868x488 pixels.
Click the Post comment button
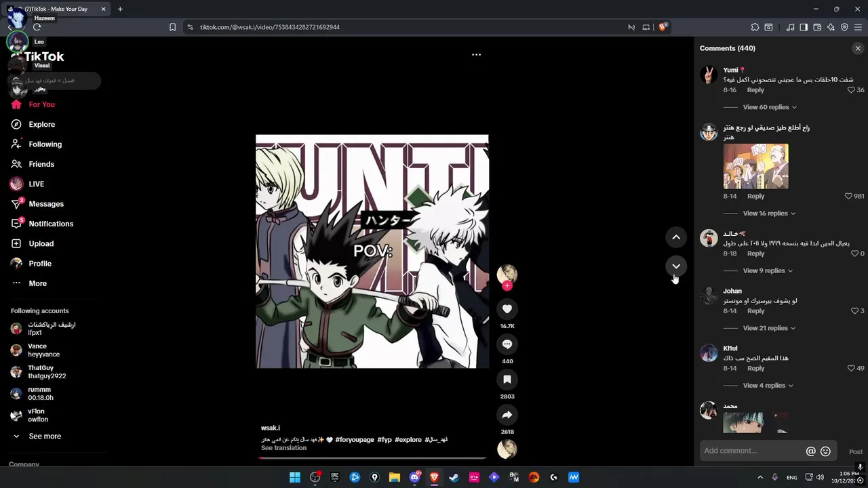[x=856, y=452]
